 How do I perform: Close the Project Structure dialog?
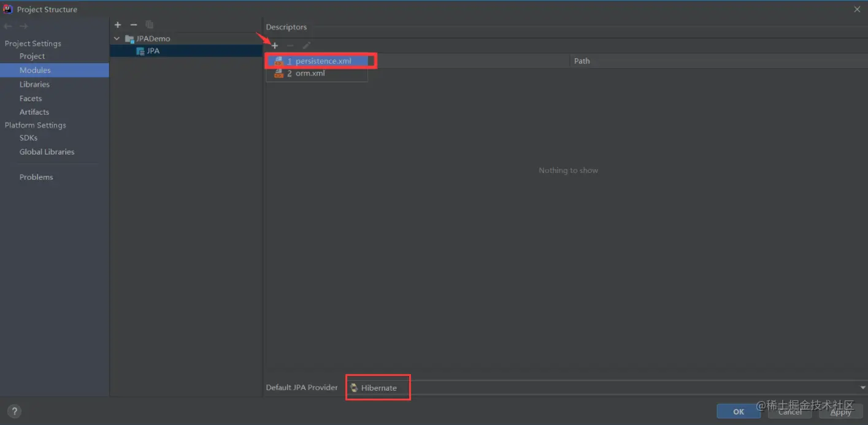pos(857,9)
